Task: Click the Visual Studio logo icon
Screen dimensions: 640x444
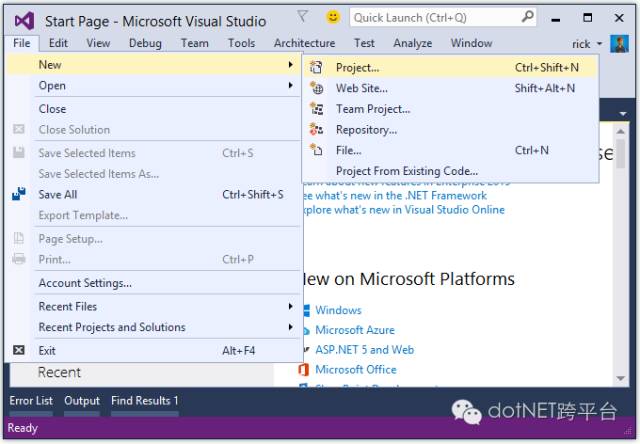Action: click(24, 20)
